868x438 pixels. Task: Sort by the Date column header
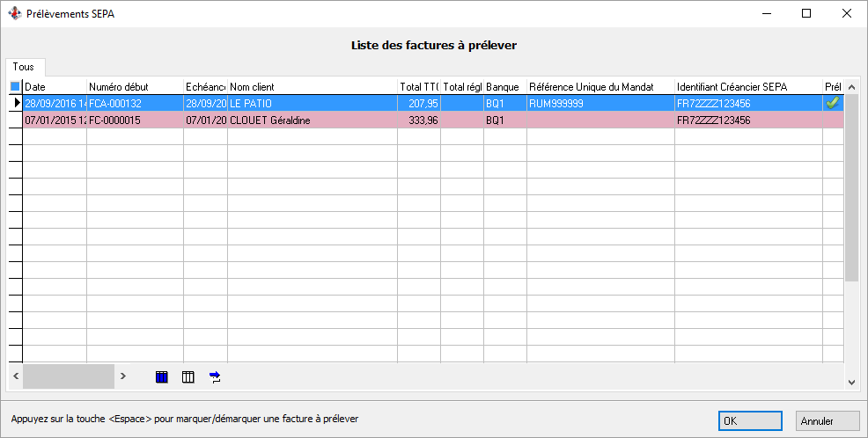tap(54, 86)
